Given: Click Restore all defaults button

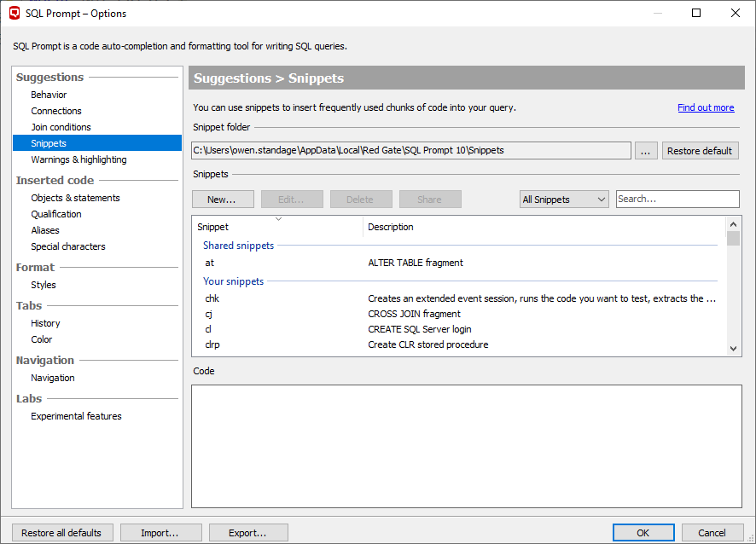Looking at the screenshot, I should click(x=62, y=533).
